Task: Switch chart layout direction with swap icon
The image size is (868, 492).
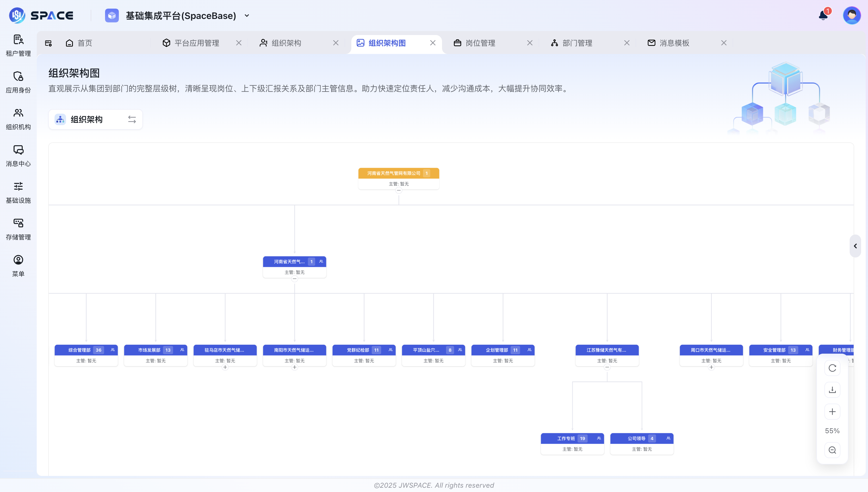Action: pos(132,119)
